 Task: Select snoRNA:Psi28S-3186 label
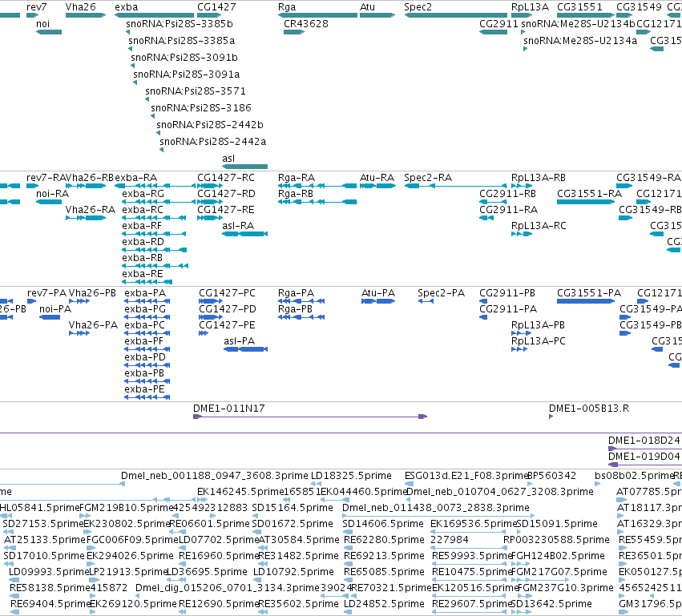click(201, 108)
